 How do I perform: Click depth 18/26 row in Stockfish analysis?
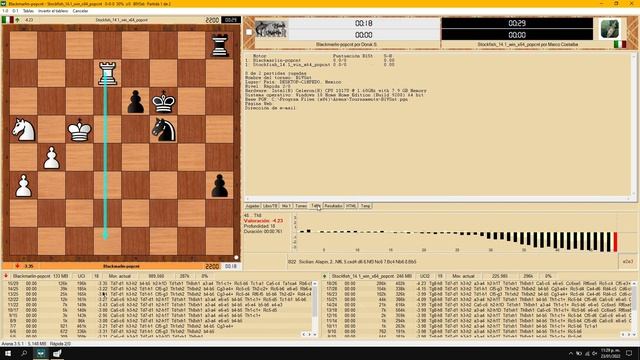478,283
